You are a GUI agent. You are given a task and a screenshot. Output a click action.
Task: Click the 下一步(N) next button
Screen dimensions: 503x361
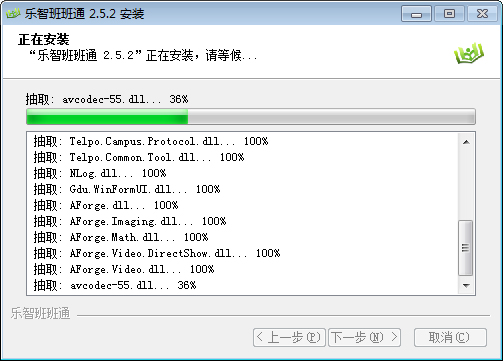[x=364, y=337]
